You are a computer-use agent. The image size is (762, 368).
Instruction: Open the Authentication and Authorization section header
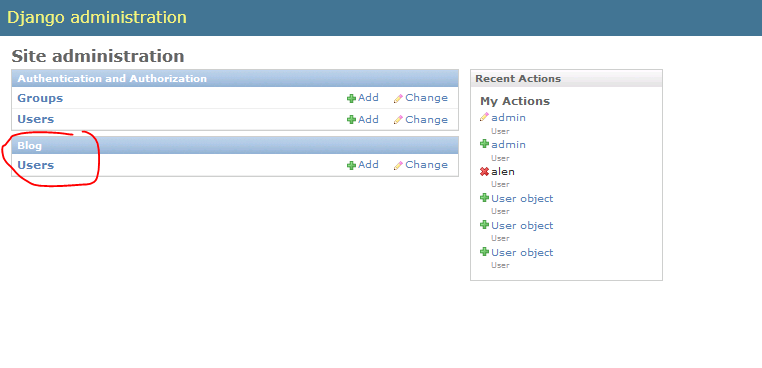point(112,79)
